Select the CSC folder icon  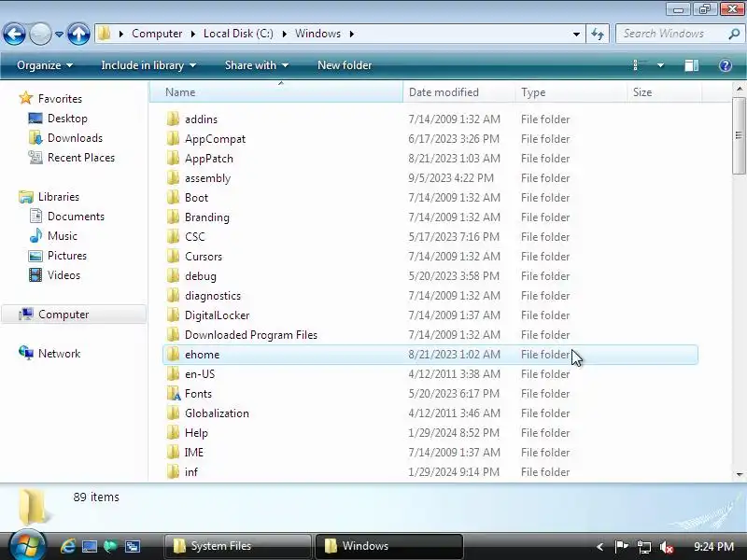click(173, 237)
